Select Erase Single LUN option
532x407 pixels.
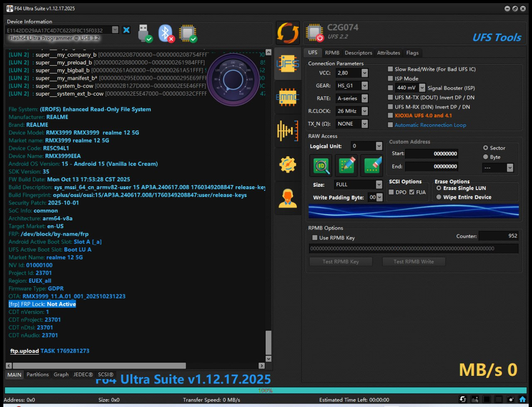pos(439,188)
